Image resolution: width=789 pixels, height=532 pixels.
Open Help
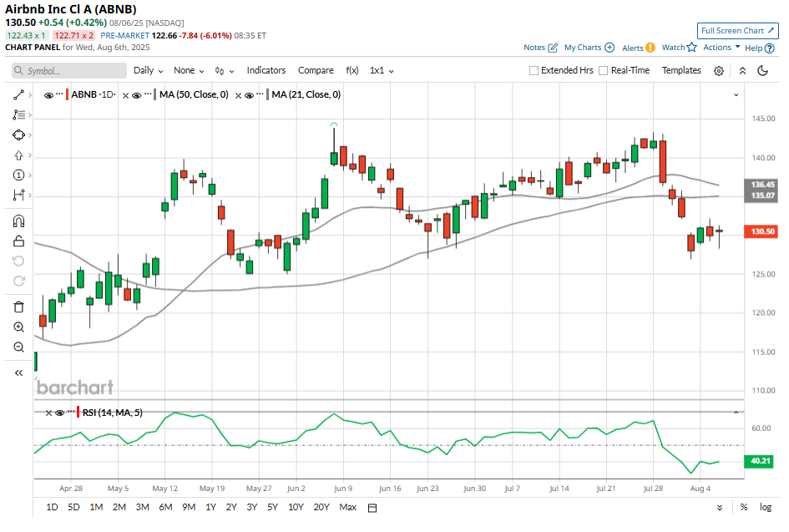(x=759, y=48)
